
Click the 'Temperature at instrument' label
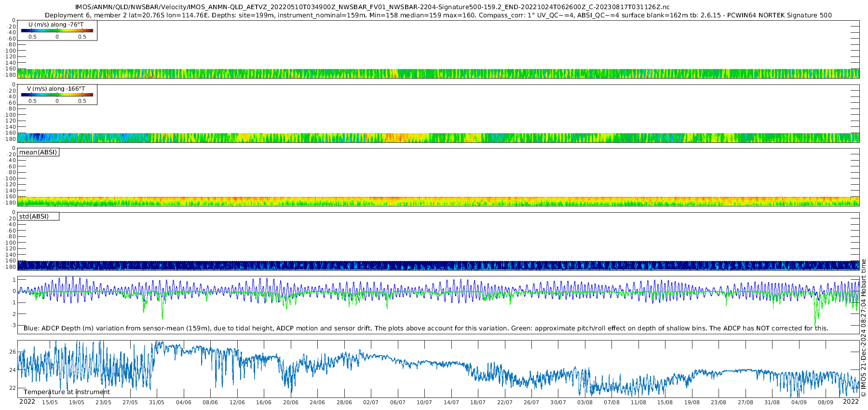click(67, 392)
